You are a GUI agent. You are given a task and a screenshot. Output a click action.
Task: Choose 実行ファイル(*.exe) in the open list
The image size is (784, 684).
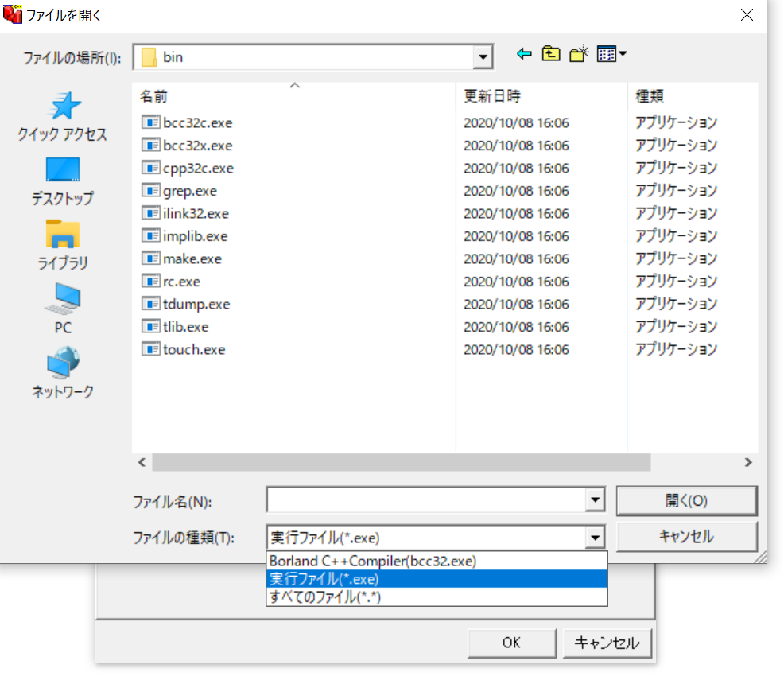[437, 579]
